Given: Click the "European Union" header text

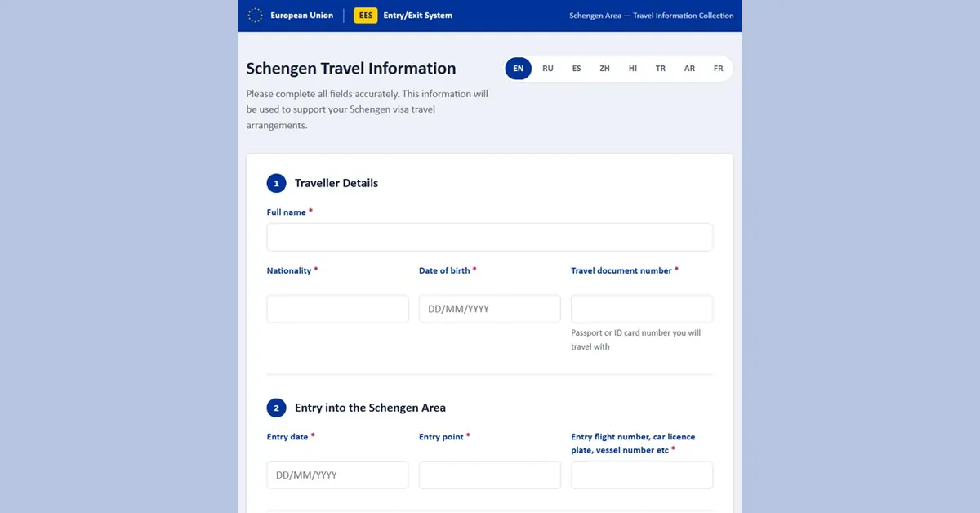Looking at the screenshot, I should pos(302,15).
